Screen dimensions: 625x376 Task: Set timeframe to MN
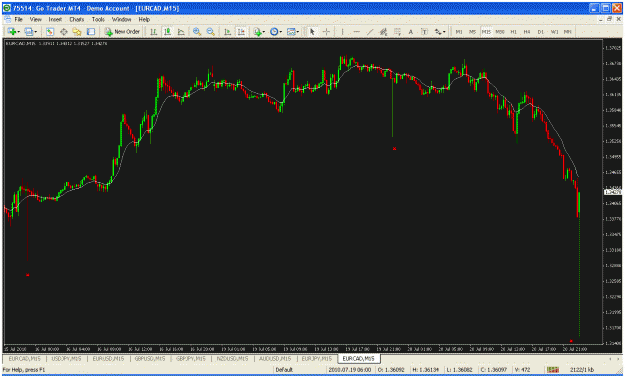point(568,31)
